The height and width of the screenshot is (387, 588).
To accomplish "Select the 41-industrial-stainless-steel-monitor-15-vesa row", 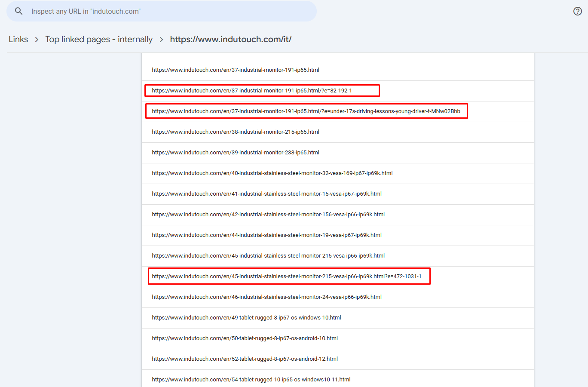I will 338,194.
